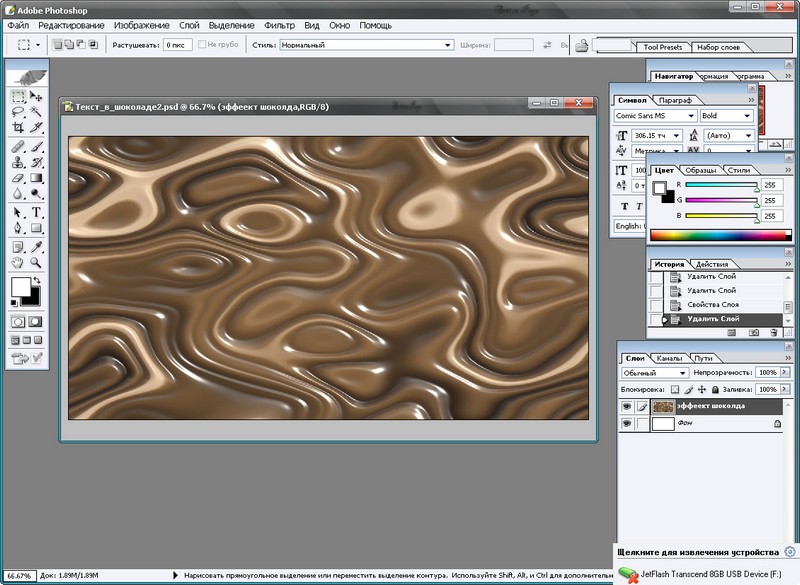
Task: Swap foreground and background colors
Action: 38,281
